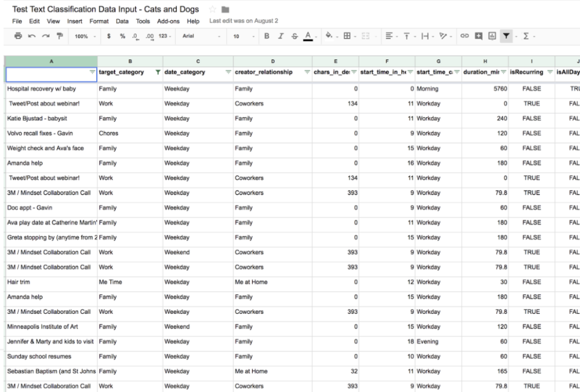Toggle strikethrough formatting

point(295,36)
